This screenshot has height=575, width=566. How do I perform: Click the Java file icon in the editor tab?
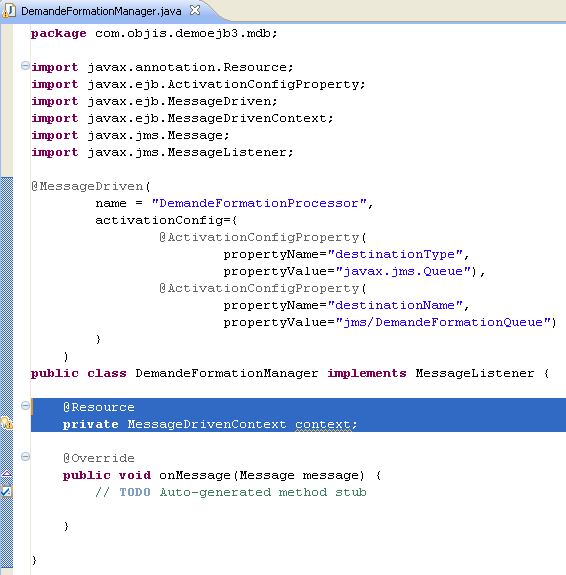pos(9,10)
